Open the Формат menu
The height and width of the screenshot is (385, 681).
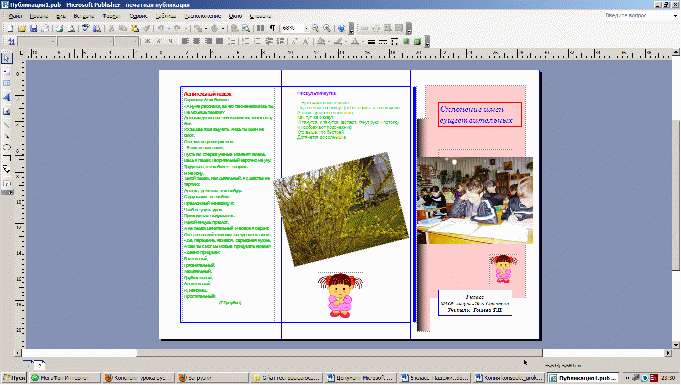point(111,16)
